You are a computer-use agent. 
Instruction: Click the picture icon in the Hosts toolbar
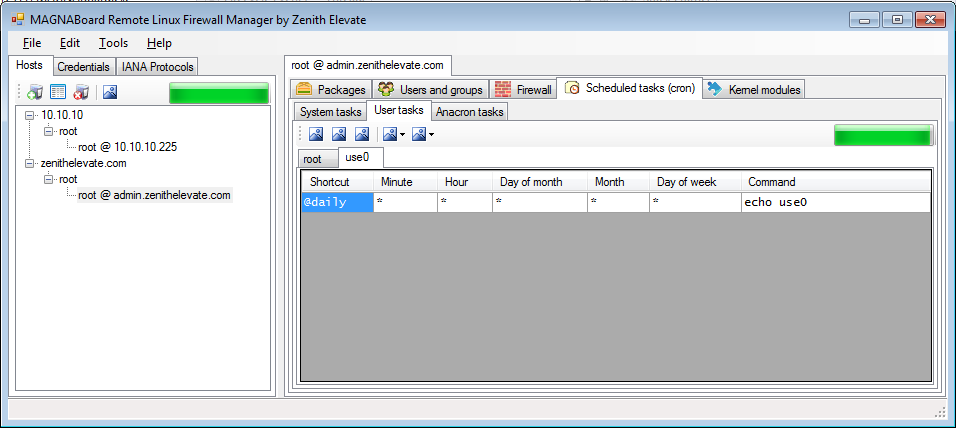click(x=110, y=92)
